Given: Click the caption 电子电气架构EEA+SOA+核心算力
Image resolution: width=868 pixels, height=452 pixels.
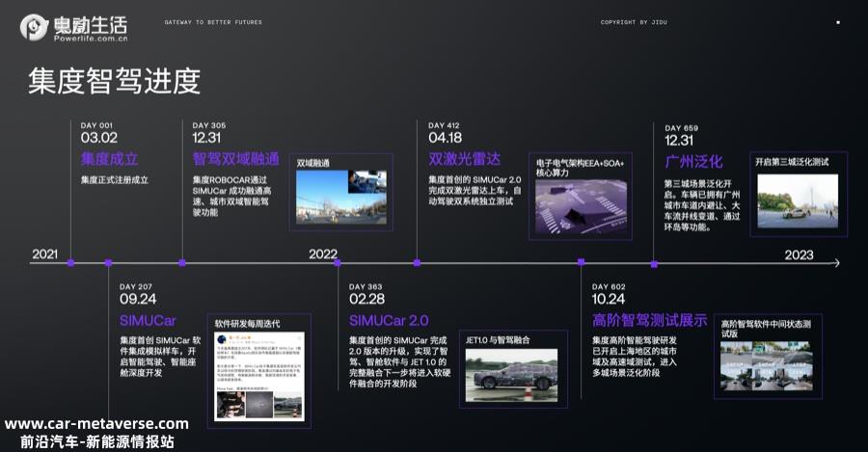Looking at the screenshot, I should point(580,168).
